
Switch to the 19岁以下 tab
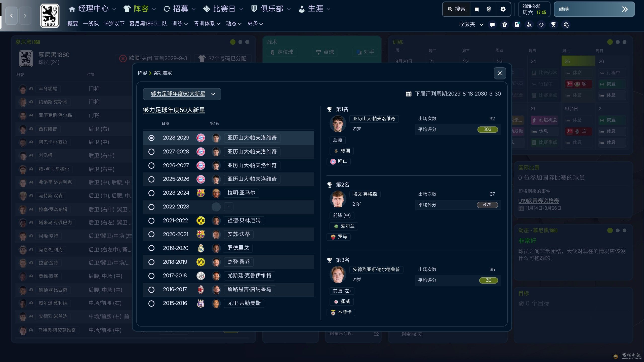coord(114,24)
